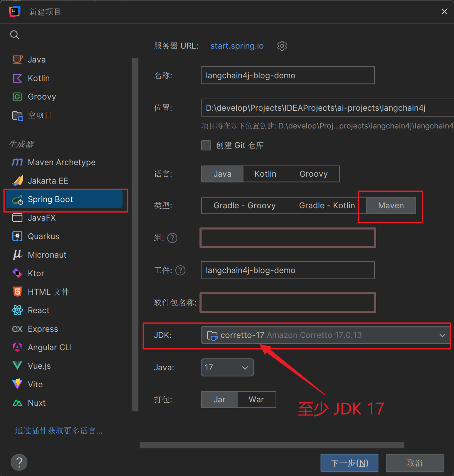Click the Groovy logo icon
The width and height of the screenshot is (454, 476).
pyautogui.click(x=17, y=97)
